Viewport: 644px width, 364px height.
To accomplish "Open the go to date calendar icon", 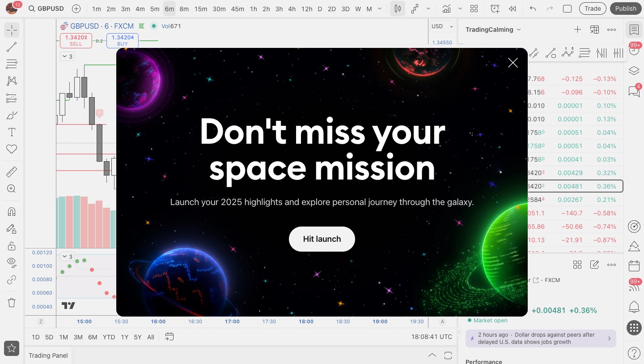I will point(169,337).
